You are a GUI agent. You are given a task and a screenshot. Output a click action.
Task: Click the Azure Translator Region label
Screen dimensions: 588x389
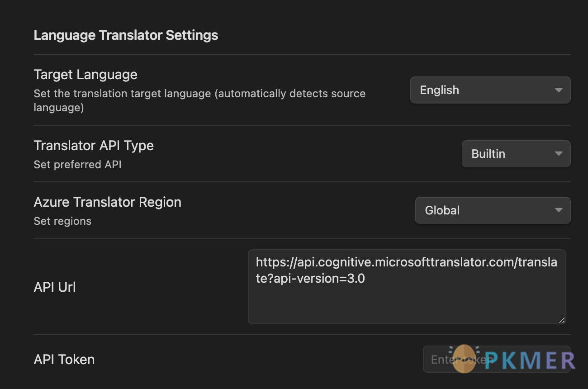point(107,202)
